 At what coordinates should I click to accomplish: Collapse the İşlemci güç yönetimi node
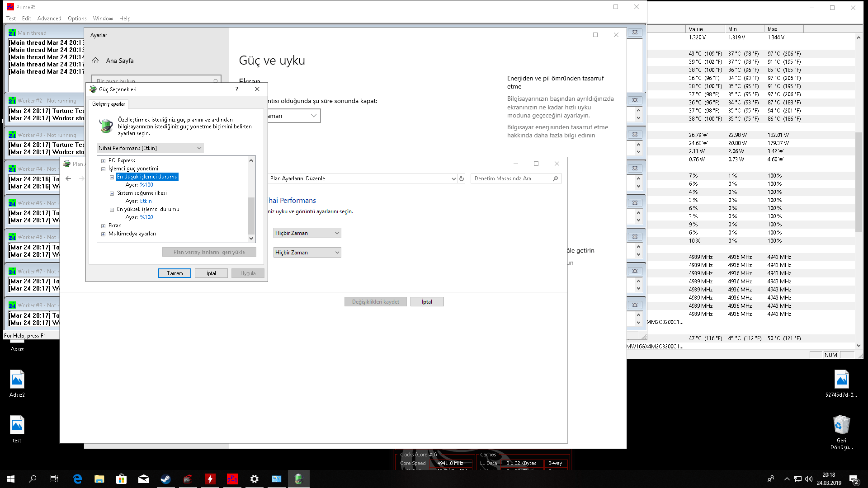pyautogui.click(x=104, y=169)
